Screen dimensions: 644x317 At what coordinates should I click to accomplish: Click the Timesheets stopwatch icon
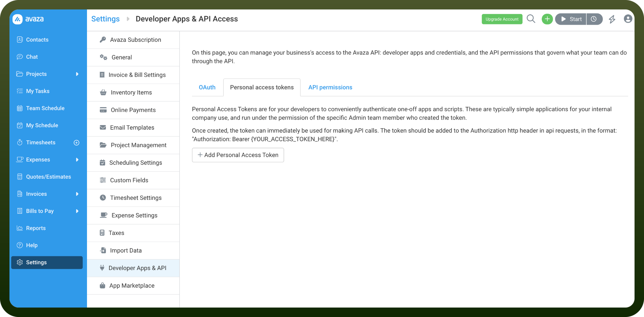pyautogui.click(x=20, y=142)
